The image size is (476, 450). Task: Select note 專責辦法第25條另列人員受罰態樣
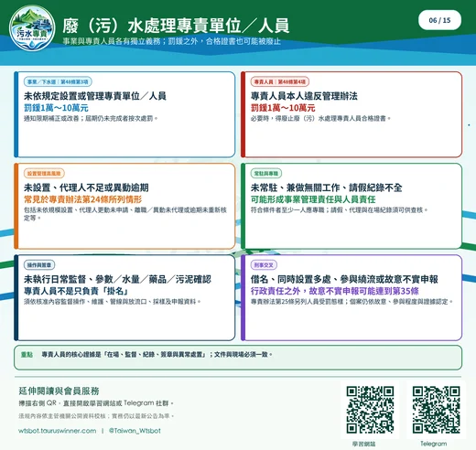pyautogui.click(x=297, y=302)
